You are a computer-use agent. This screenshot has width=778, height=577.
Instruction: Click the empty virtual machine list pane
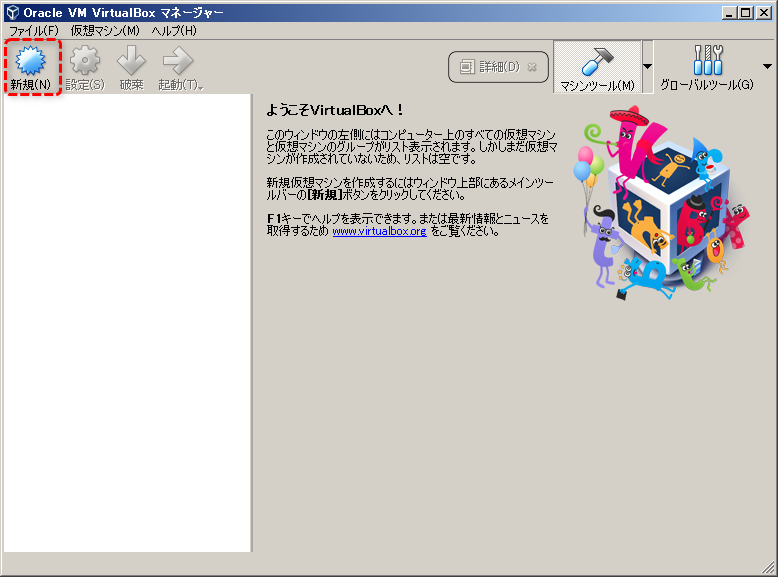point(128,323)
